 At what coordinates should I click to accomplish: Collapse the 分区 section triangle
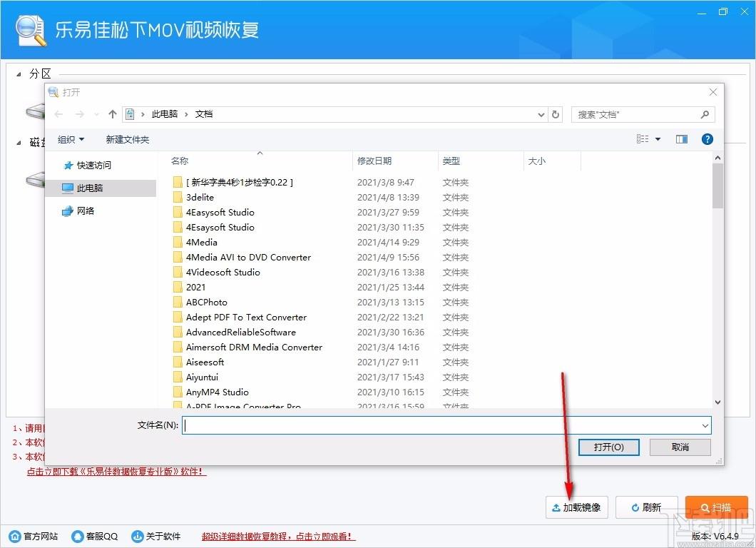coord(19,74)
